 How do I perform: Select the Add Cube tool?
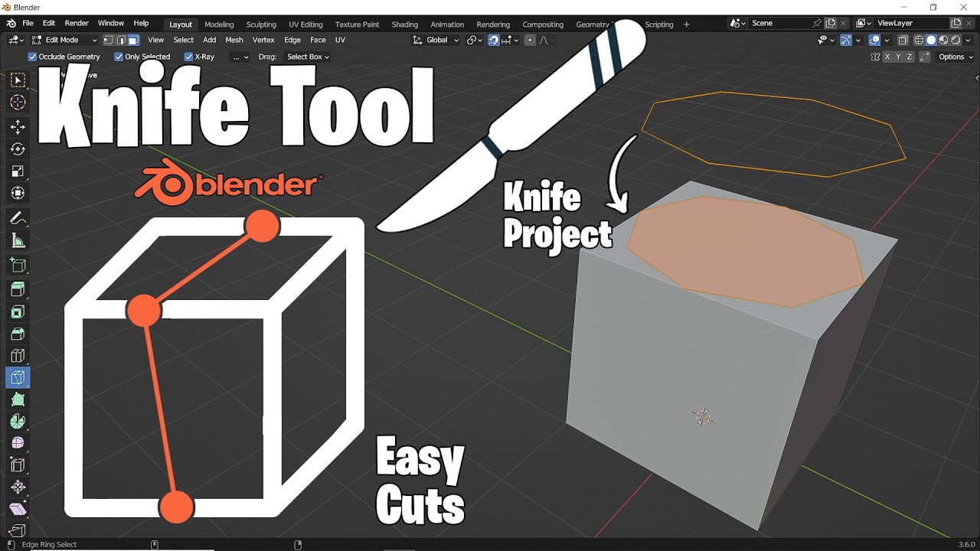[x=18, y=266]
